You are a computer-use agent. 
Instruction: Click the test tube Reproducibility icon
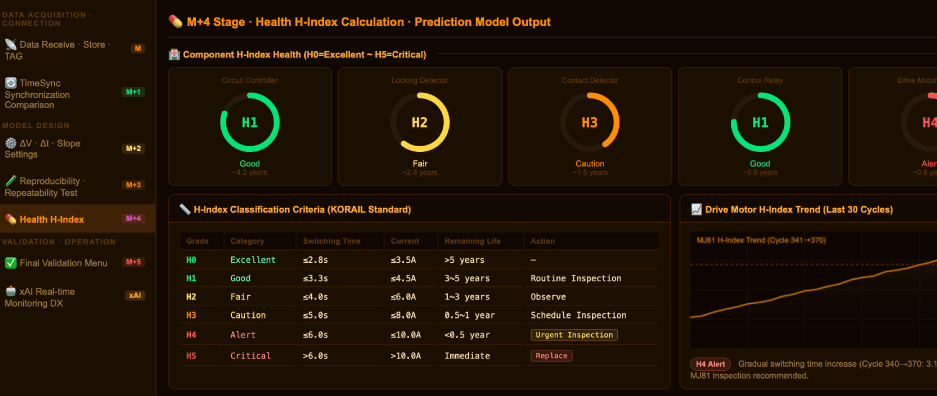pyautogui.click(x=11, y=181)
